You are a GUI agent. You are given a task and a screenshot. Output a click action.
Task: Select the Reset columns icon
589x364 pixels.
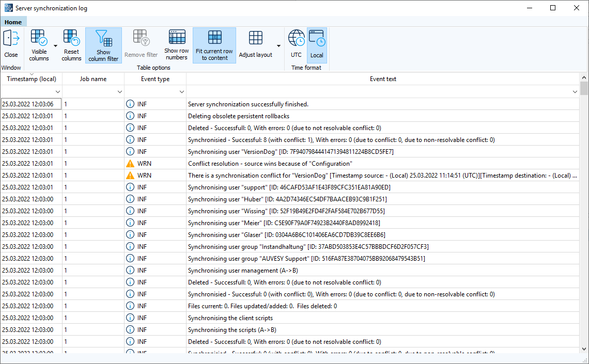pyautogui.click(x=71, y=45)
